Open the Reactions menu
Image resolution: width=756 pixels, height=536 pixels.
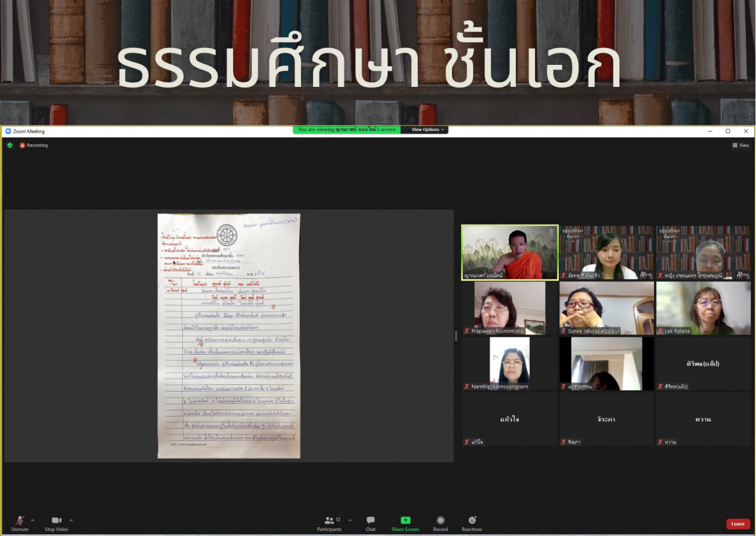click(x=472, y=520)
